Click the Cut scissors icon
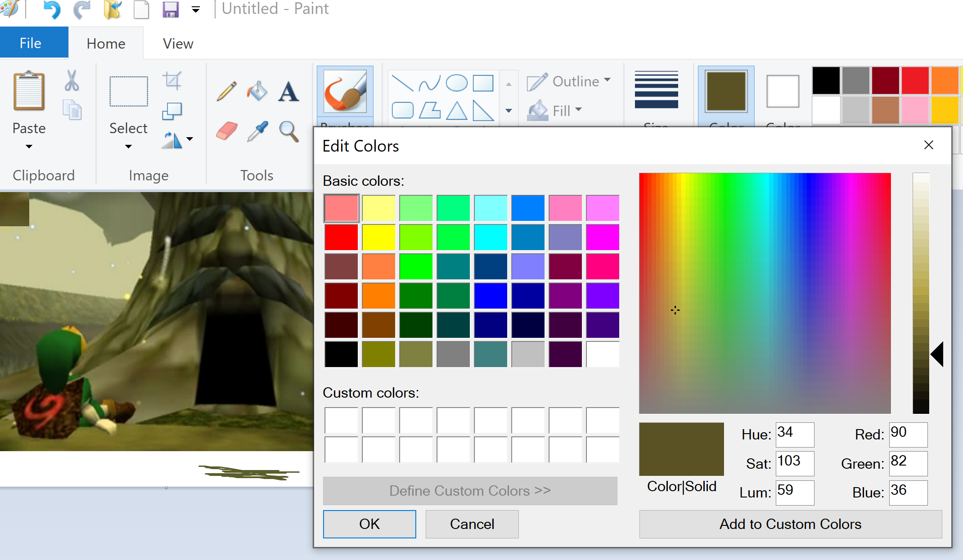963x560 pixels. pyautogui.click(x=72, y=81)
